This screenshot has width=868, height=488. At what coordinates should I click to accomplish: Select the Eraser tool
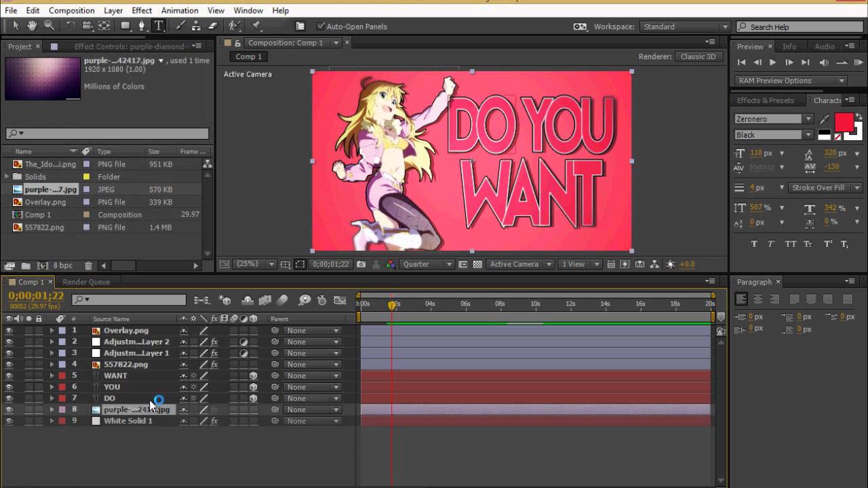pyautogui.click(x=212, y=26)
